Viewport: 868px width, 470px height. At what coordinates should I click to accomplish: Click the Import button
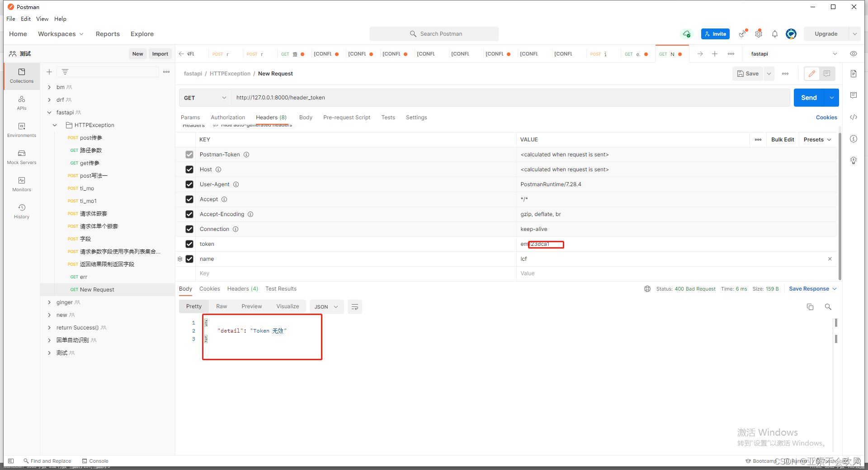point(160,54)
